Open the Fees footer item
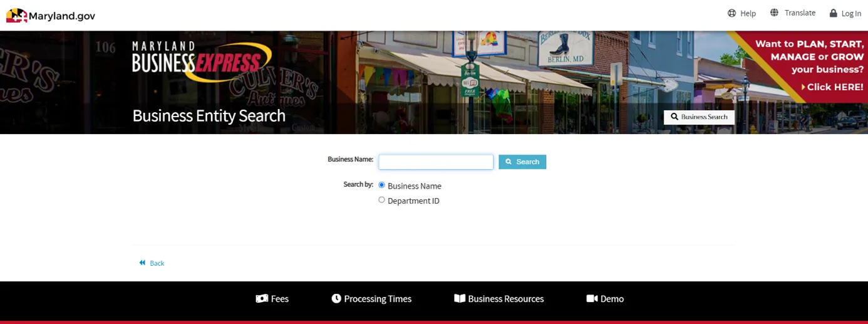 [x=272, y=299]
